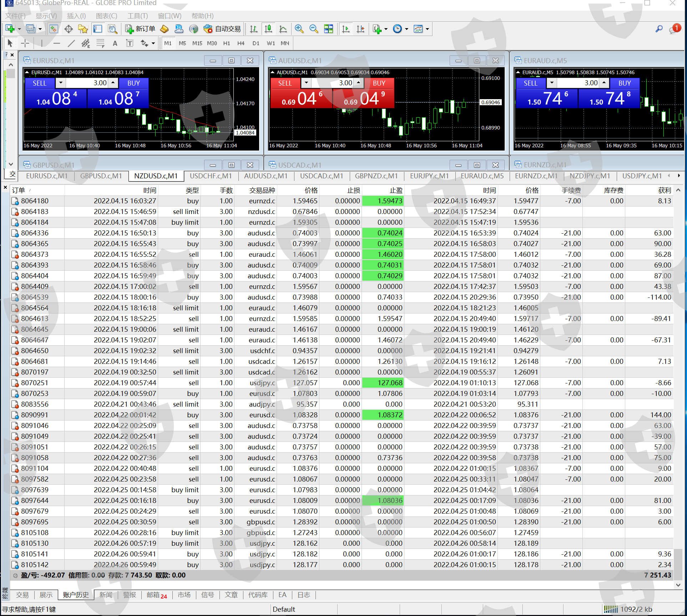Toggle the 自动交易 auto trading button
The image size is (687, 616).
click(222, 29)
